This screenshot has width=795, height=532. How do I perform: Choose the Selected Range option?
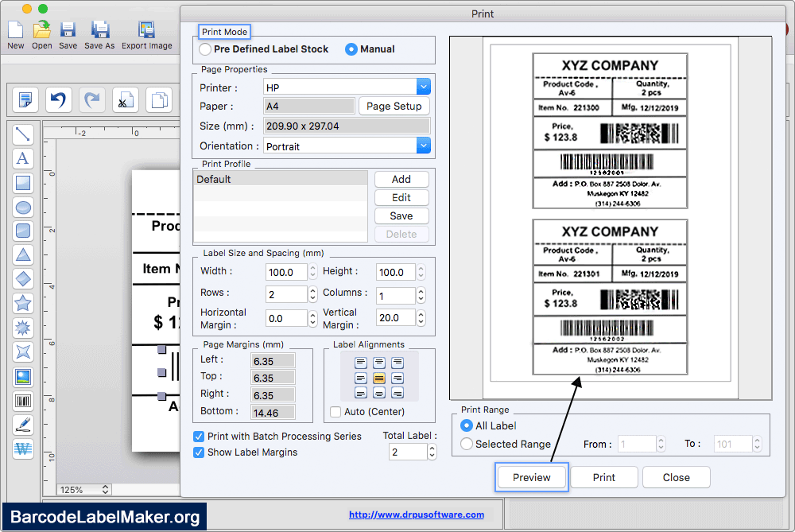point(467,445)
